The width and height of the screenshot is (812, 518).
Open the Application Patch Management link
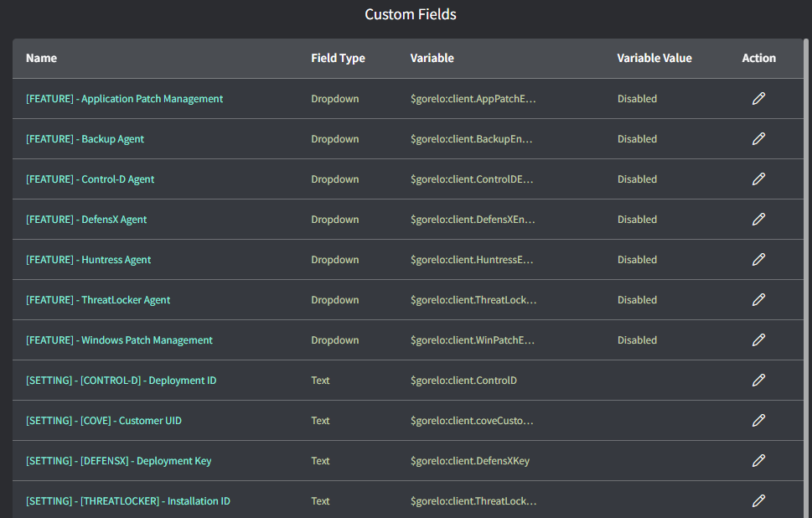tap(124, 99)
